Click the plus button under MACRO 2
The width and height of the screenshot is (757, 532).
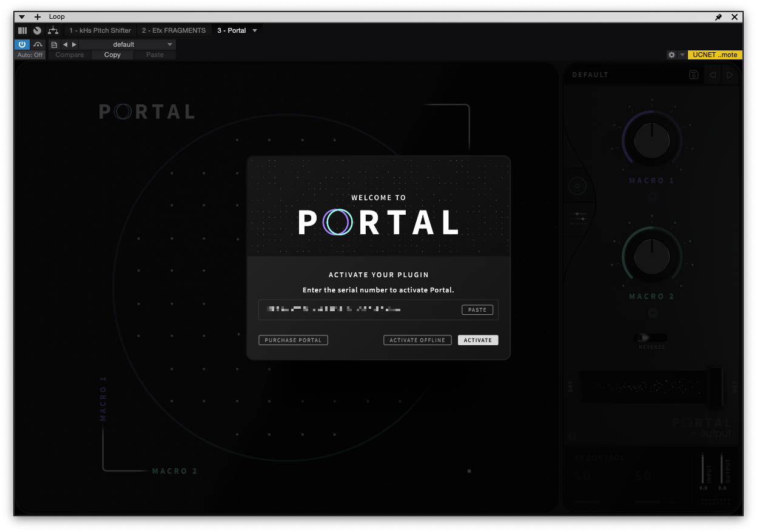pos(652,313)
